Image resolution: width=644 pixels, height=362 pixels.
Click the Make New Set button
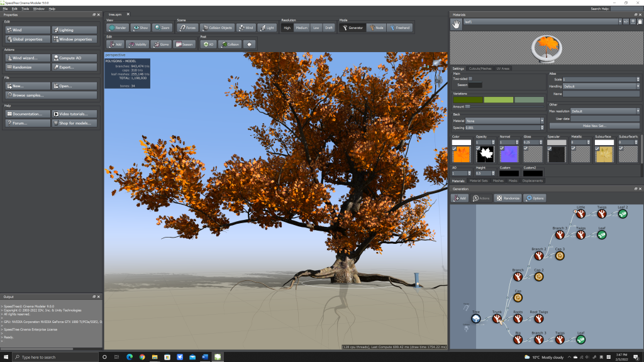click(594, 126)
